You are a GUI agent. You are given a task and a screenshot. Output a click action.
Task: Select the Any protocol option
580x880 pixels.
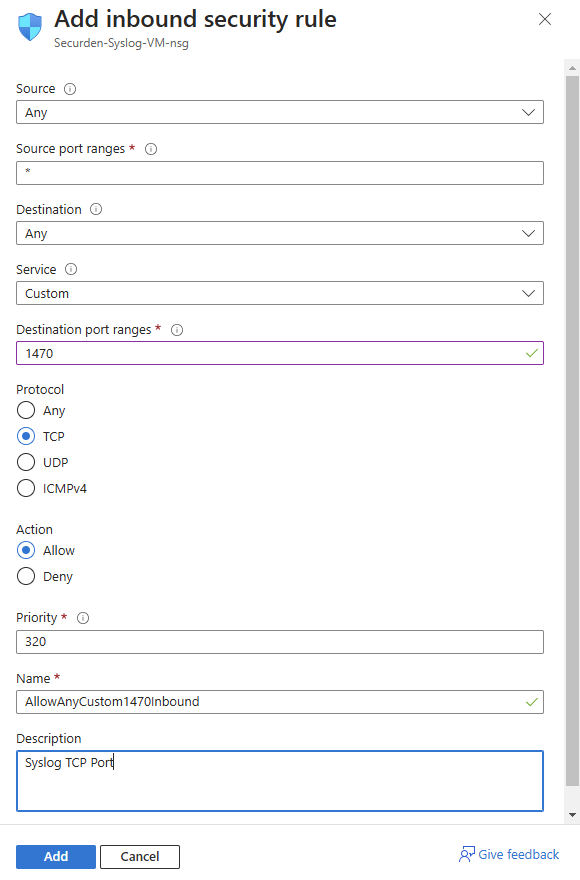click(26, 410)
